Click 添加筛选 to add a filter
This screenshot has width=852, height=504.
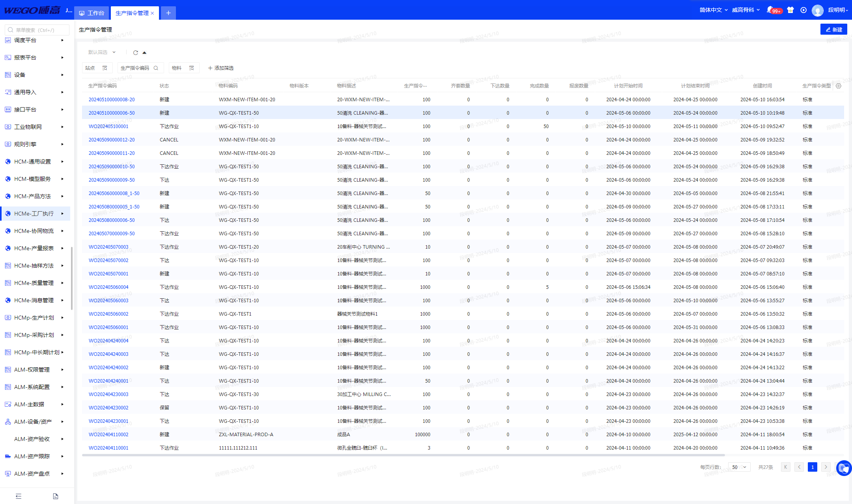[x=220, y=68]
